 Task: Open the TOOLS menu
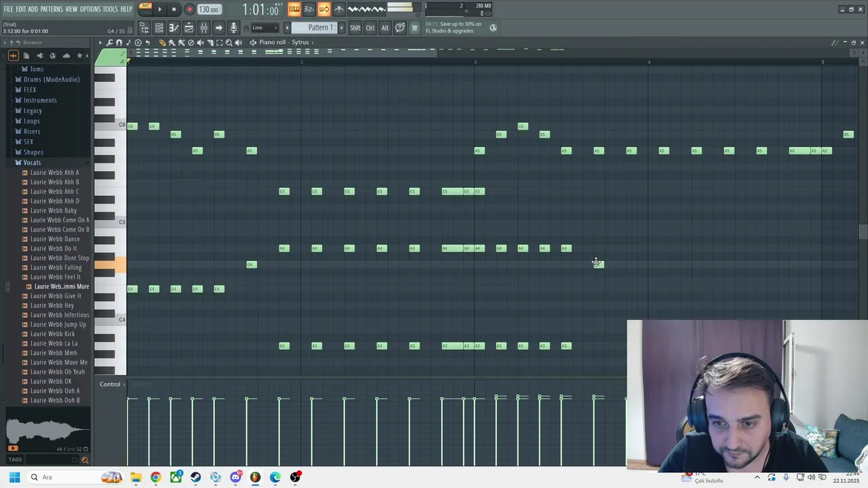pos(111,9)
